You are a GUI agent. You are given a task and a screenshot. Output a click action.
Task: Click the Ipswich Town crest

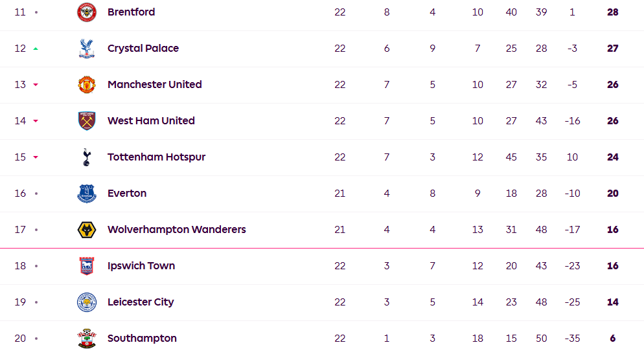click(x=87, y=266)
